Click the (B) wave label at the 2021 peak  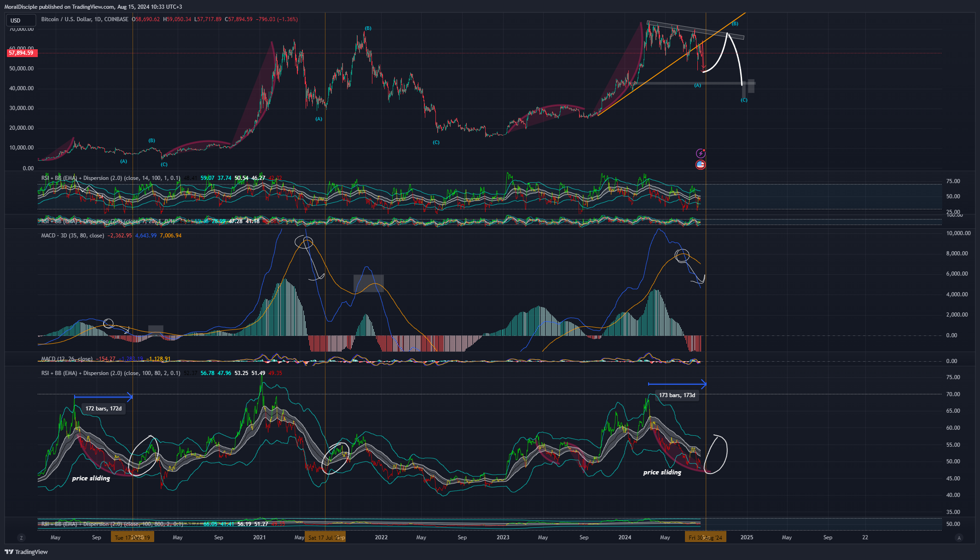(368, 29)
